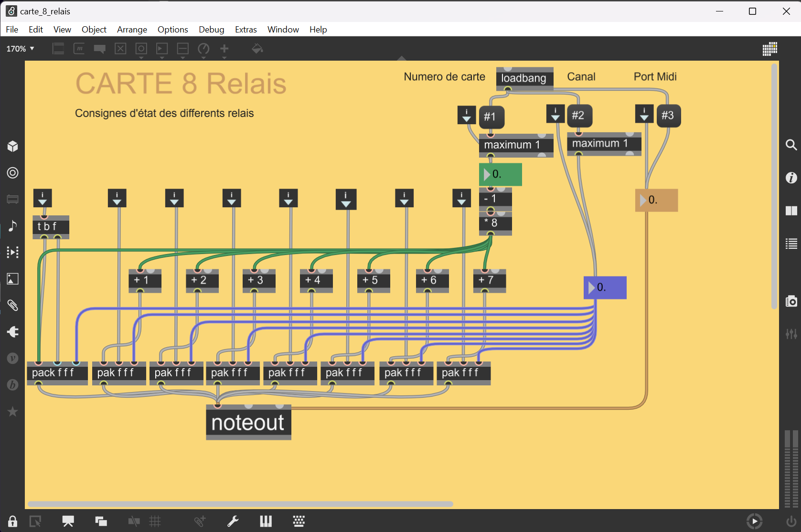The width and height of the screenshot is (801, 532).
Task: Select the noteout object
Action: [x=248, y=423]
